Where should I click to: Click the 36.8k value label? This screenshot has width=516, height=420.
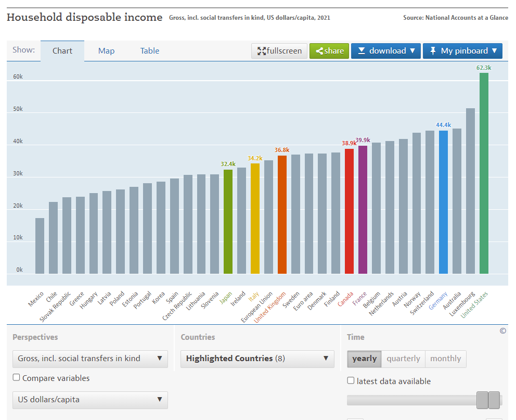(x=282, y=150)
